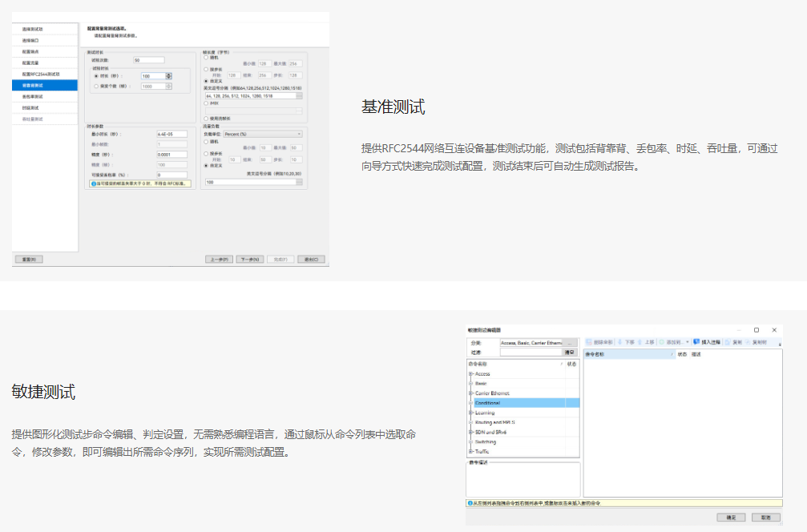Image resolution: width=807 pixels, height=532 pixels.
Task: Select 时长（秒） radio button
Action: click(x=96, y=76)
